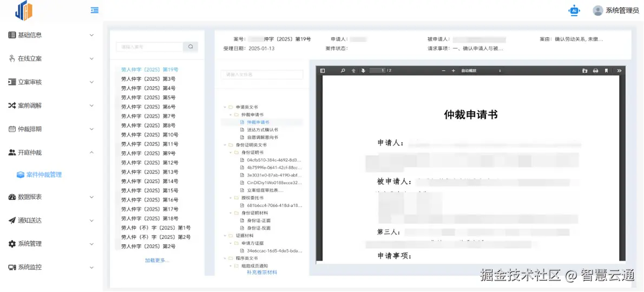The height and width of the screenshot is (292, 644).
Task: Expand the 立案审核 menu chevron
Action: coord(91,82)
